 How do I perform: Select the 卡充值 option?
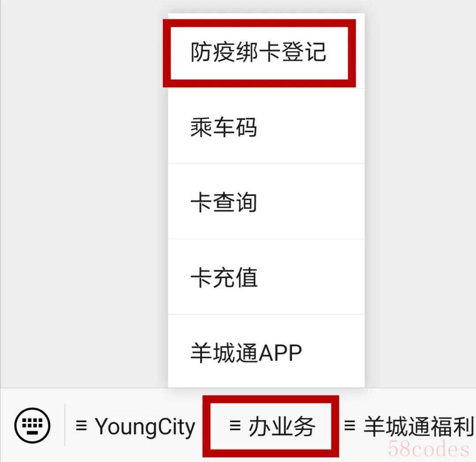pos(266,277)
